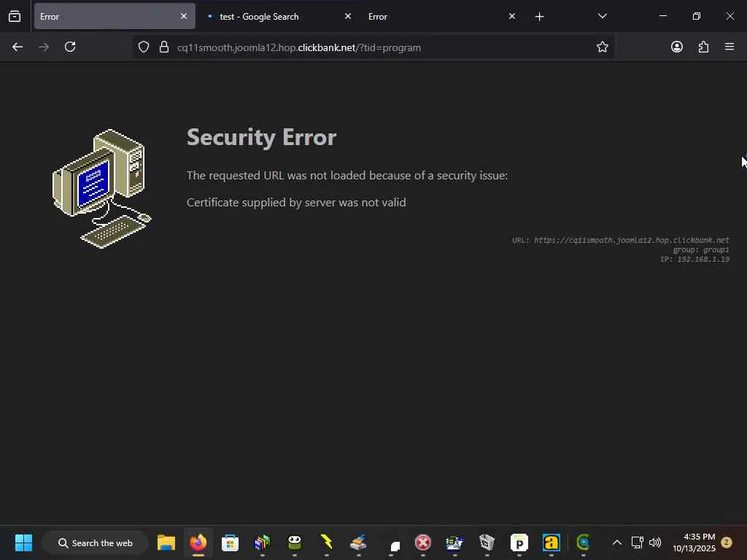The height and width of the screenshot is (560, 747).
Task: Open the red circle X app in the taskbar
Action: pos(422,542)
